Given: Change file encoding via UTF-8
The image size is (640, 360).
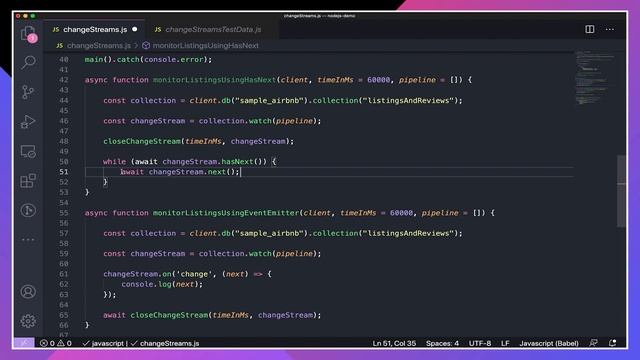Looking at the screenshot, I should [480, 343].
